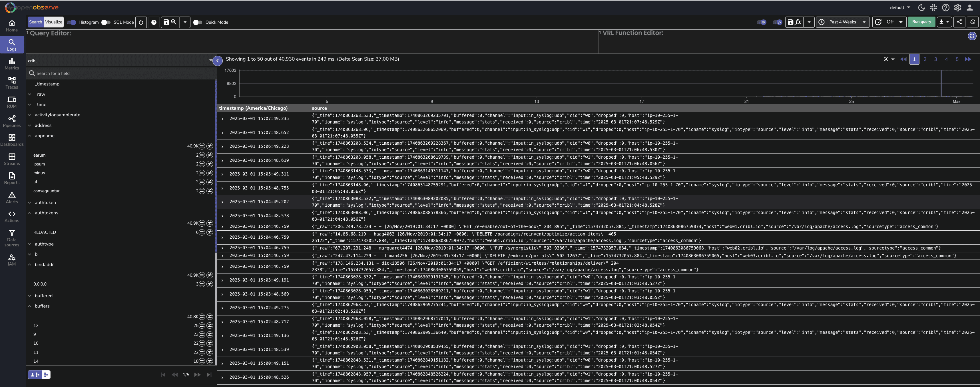
Task: Click the share link icon
Action: coord(959,22)
